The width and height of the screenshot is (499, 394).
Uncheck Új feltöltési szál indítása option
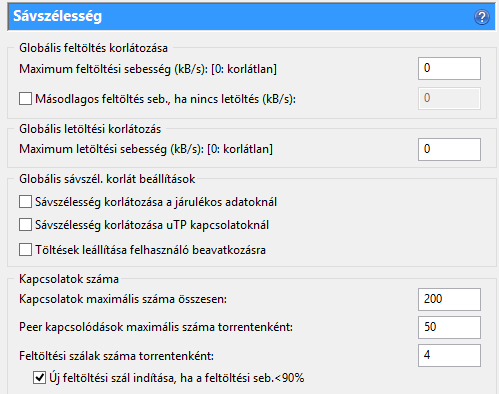[x=39, y=378]
